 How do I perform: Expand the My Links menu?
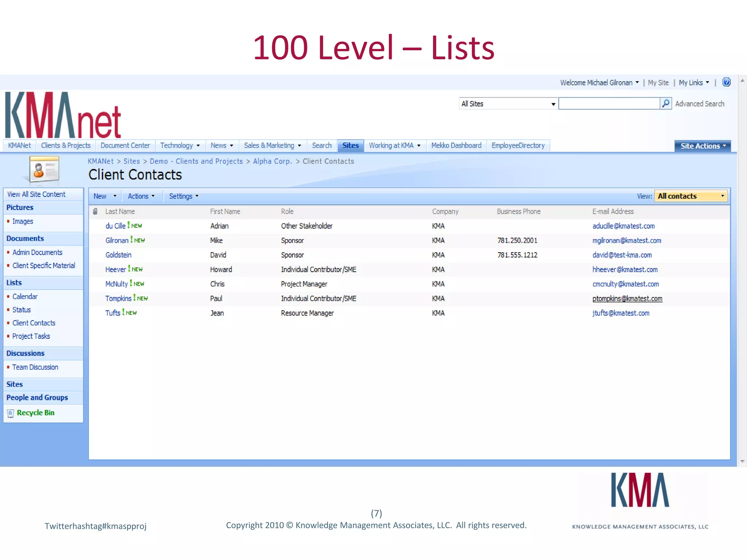[x=694, y=83]
